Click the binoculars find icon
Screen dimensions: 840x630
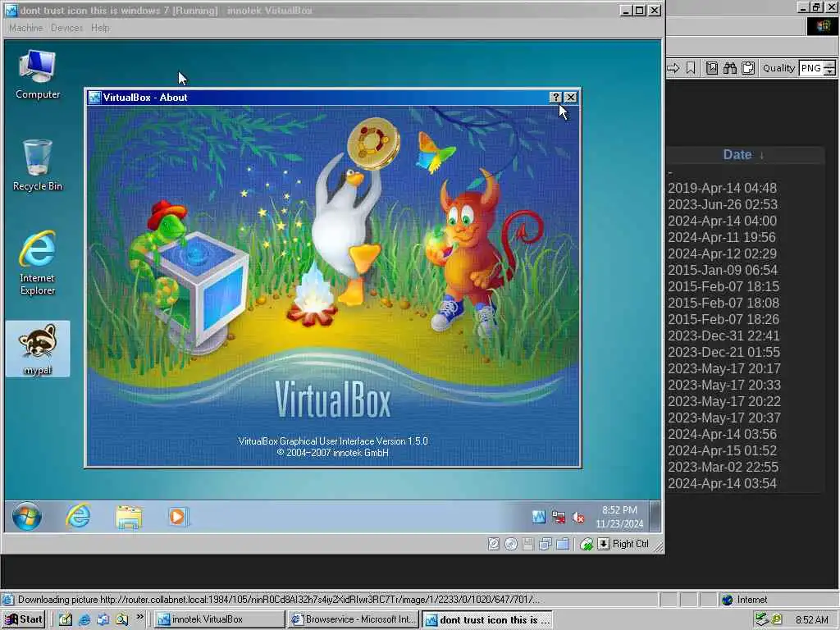coord(729,68)
